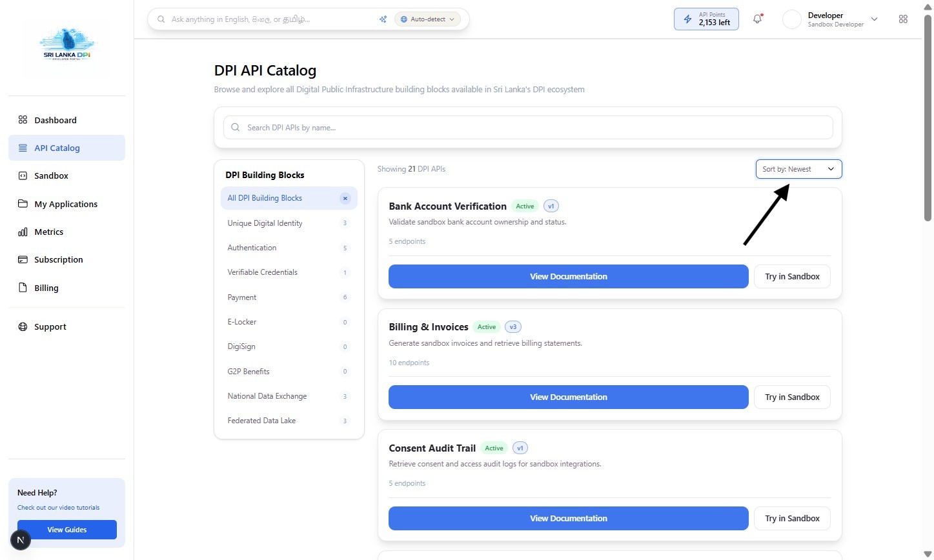The width and height of the screenshot is (934, 560).
Task: Click Active badge on Billing & Invoices
Action: pyautogui.click(x=487, y=327)
